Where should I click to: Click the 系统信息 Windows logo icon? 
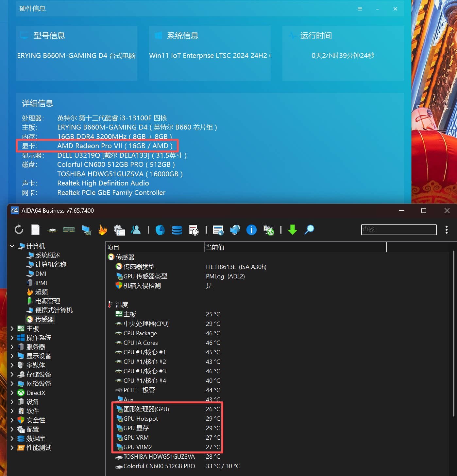click(x=158, y=36)
